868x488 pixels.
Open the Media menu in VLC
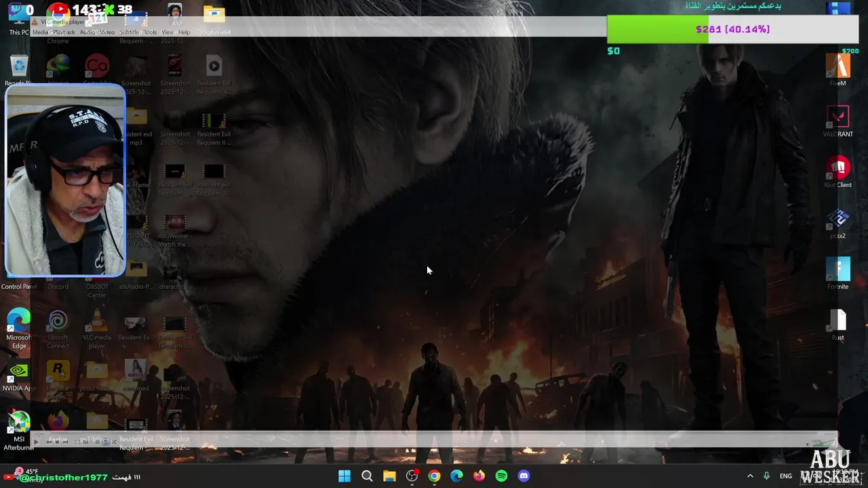(x=40, y=33)
